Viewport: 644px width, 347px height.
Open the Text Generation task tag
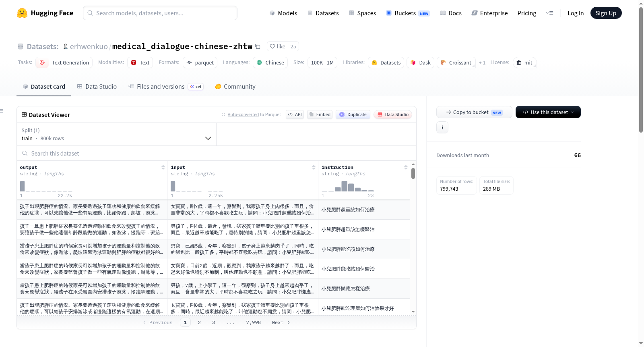click(64, 62)
